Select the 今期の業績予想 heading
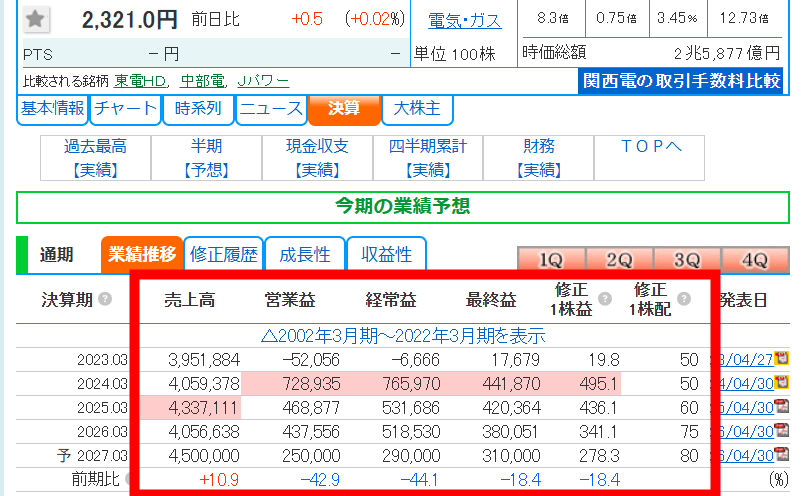 [403, 206]
